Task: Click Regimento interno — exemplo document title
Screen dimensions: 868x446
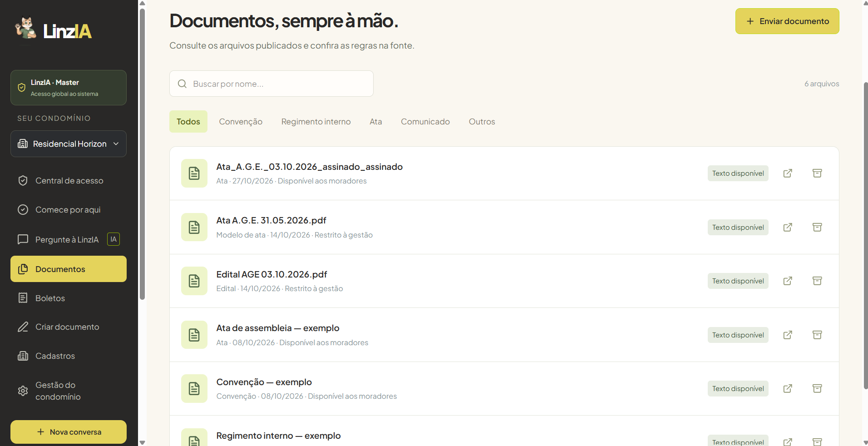Action: tap(278, 436)
